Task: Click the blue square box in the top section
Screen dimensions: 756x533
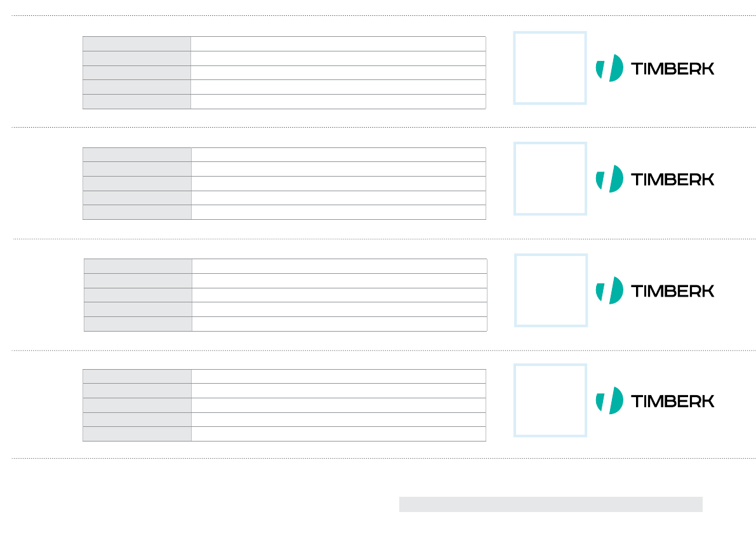Action: (550, 68)
